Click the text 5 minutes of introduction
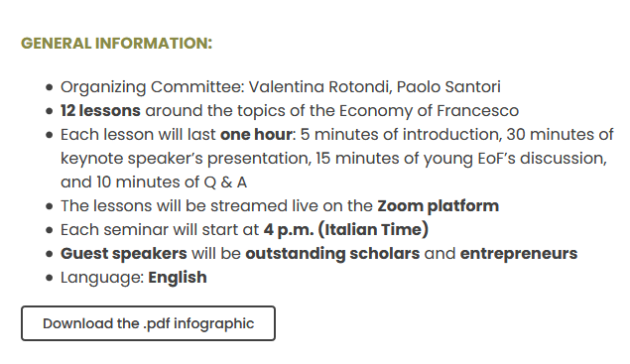Screen dimensions: 630x364 401,135
